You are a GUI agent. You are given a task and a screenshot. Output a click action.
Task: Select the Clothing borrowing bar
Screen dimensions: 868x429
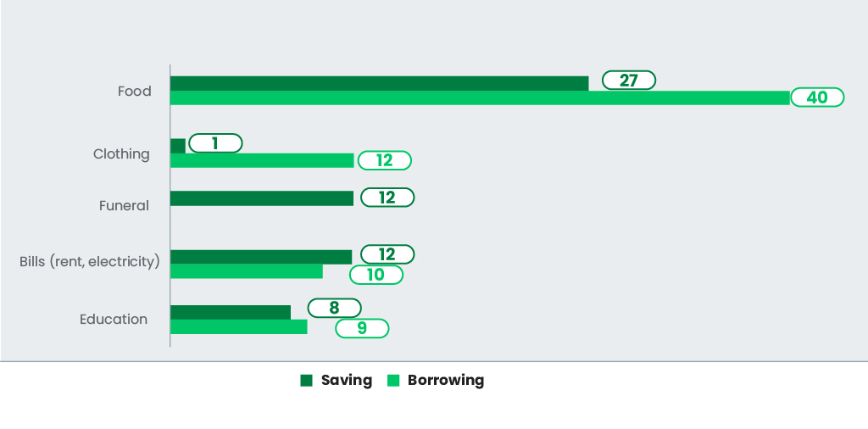point(262,160)
